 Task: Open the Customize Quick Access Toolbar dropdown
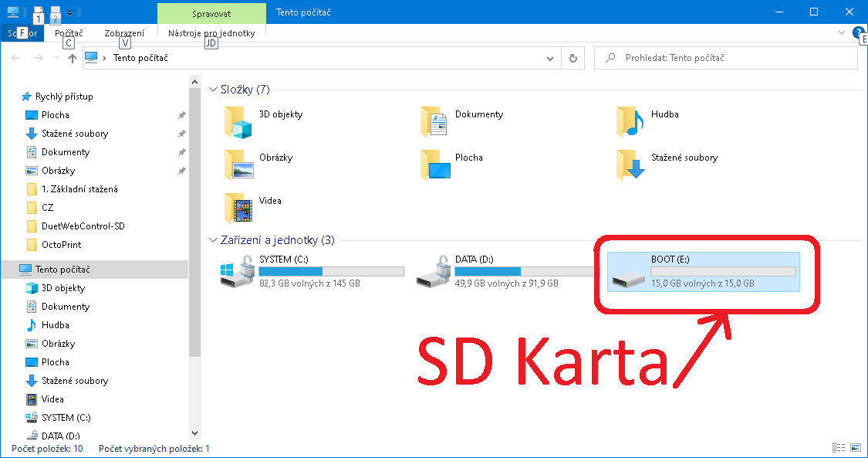[69, 12]
